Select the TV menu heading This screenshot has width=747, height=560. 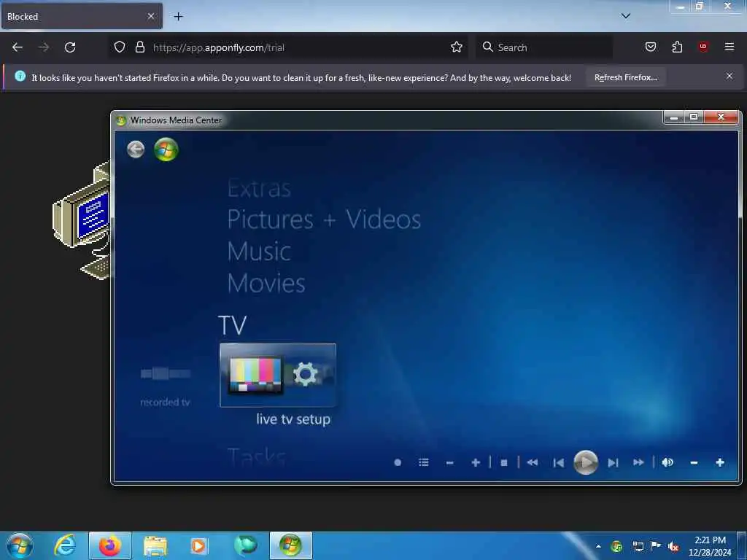tap(233, 325)
